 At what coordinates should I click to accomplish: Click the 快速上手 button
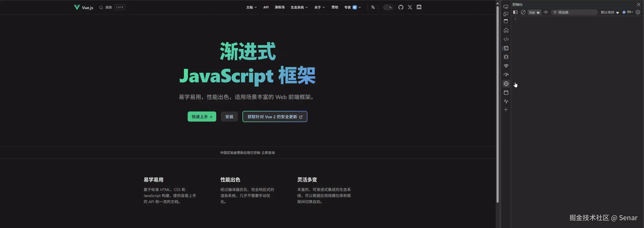(x=202, y=116)
